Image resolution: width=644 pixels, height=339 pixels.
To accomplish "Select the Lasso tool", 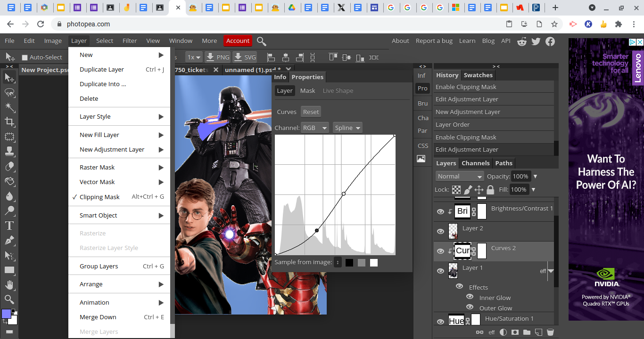I will 9,92.
